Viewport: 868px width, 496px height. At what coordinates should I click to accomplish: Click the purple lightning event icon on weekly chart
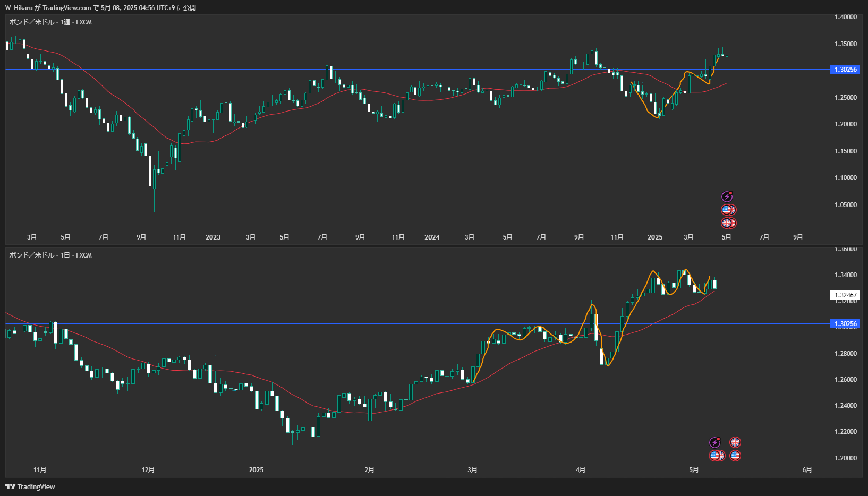[727, 197]
